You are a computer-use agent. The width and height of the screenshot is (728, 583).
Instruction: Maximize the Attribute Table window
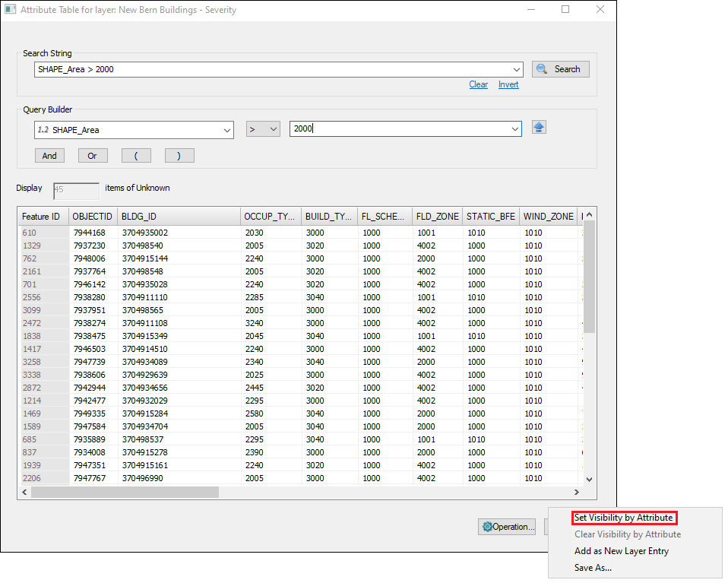[x=565, y=9]
